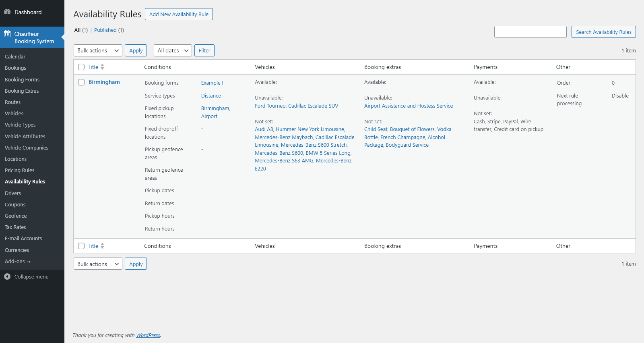The height and width of the screenshot is (343, 644).
Task: Tick the Birmingham rule checkbox
Action: pos(81,82)
